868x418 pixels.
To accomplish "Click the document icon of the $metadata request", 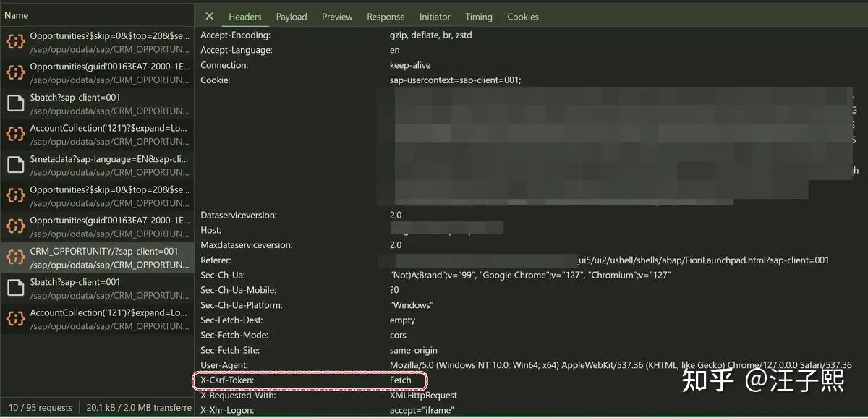I will point(15,165).
